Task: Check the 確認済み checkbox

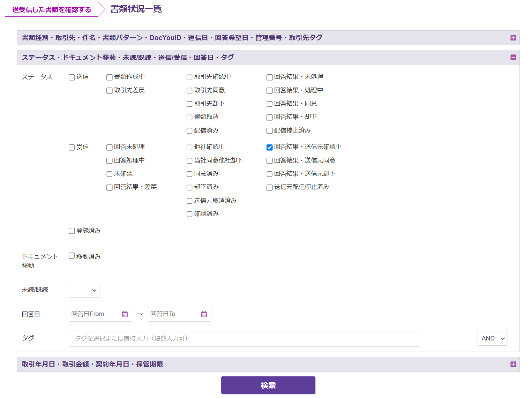Action: click(x=189, y=214)
